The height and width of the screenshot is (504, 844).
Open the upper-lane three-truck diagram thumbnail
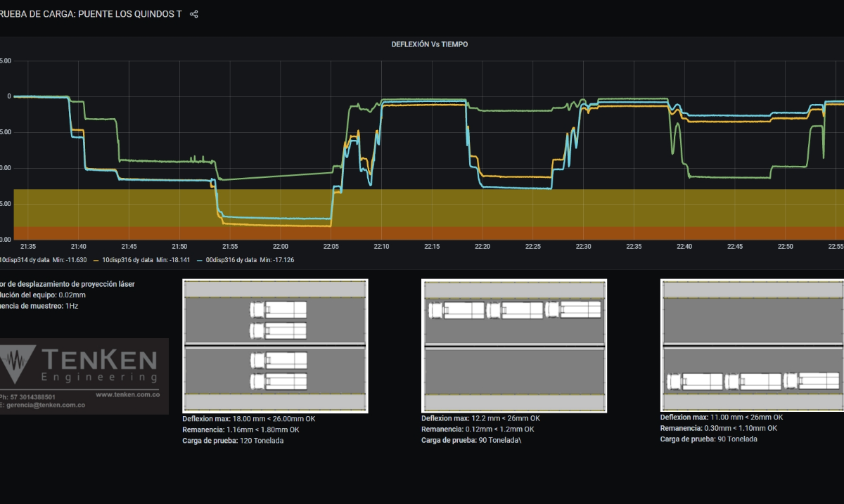coord(514,346)
